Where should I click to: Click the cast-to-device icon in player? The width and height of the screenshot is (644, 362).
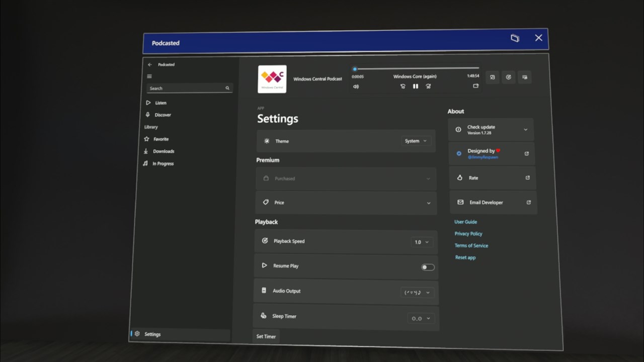point(475,86)
